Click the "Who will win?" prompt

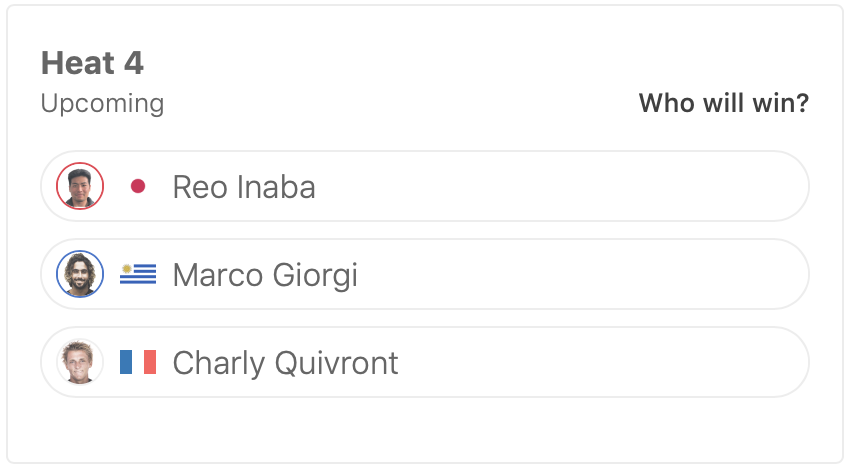click(724, 103)
